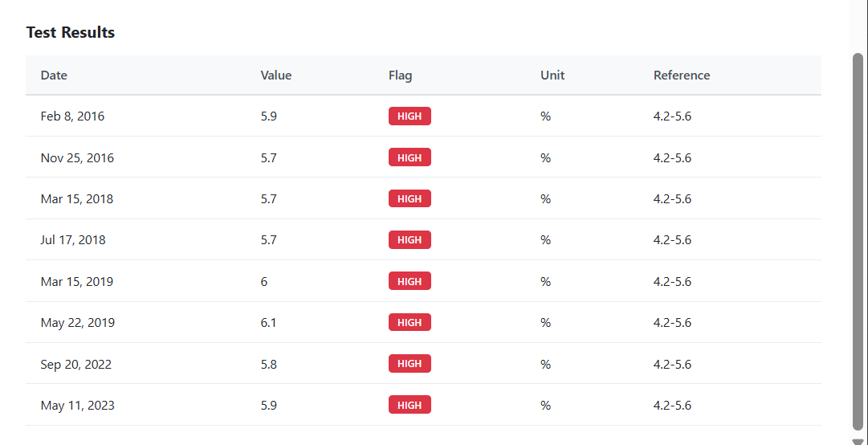Viewport: 868px width, 445px height.
Task: Click the 6.1 value cell
Action: click(268, 323)
